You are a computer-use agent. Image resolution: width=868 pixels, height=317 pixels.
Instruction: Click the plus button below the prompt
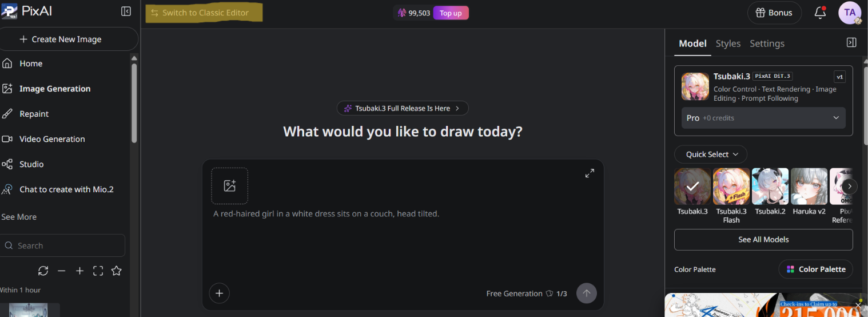pyautogui.click(x=219, y=294)
